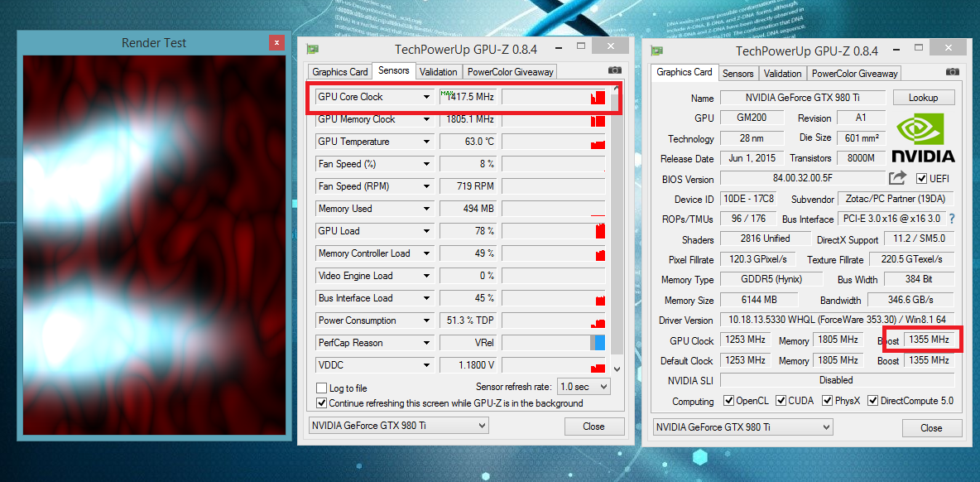Toggle the PhysX checkbox
The height and width of the screenshot is (482, 980).
point(827,400)
